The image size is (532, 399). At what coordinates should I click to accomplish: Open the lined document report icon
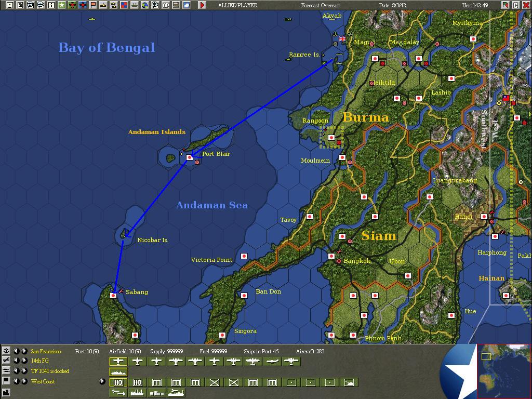[x=20, y=5]
